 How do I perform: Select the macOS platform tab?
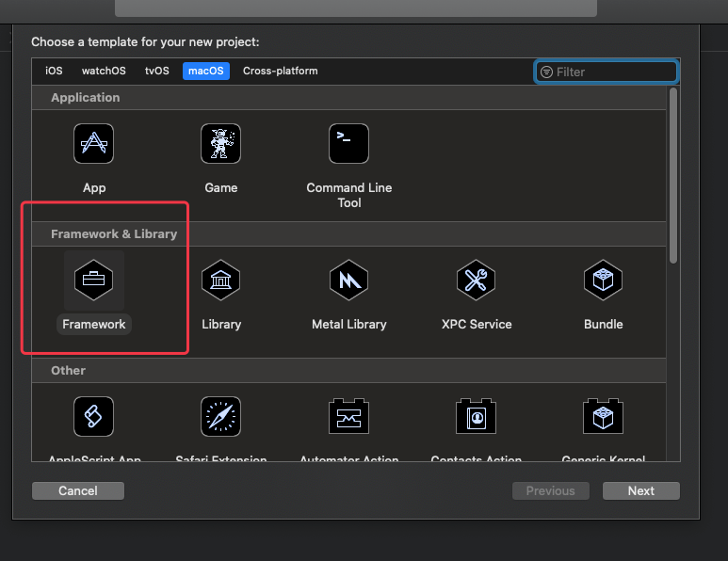pyautogui.click(x=206, y=71)
